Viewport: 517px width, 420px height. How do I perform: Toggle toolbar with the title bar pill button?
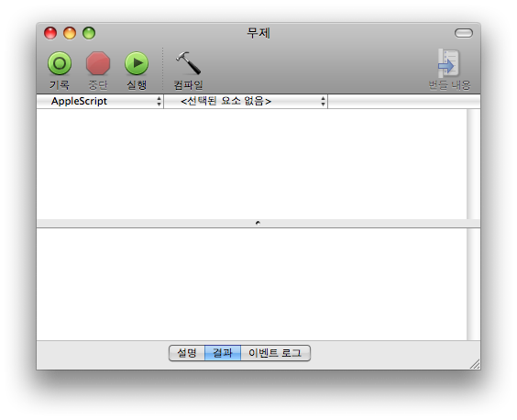(464, 33)
